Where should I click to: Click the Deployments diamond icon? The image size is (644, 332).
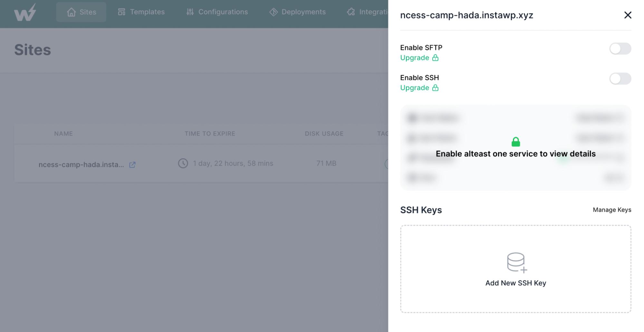click(274, 12)
